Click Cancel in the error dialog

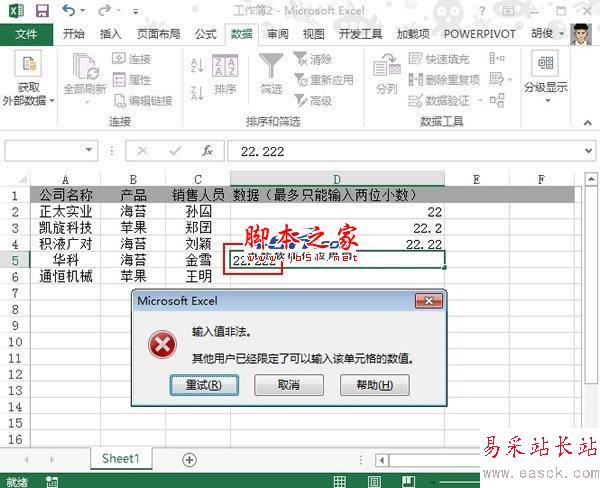coord(289,385)
